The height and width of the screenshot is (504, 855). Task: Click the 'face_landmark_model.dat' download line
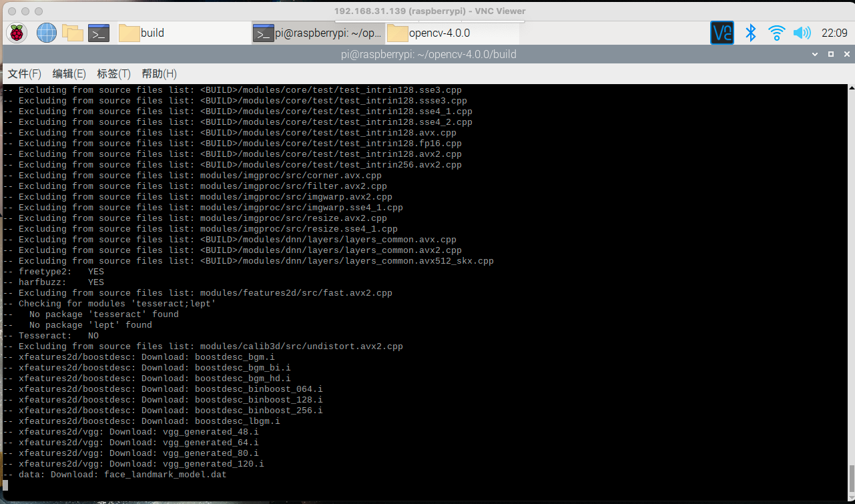pyautogui.click(x=115, y=475)
